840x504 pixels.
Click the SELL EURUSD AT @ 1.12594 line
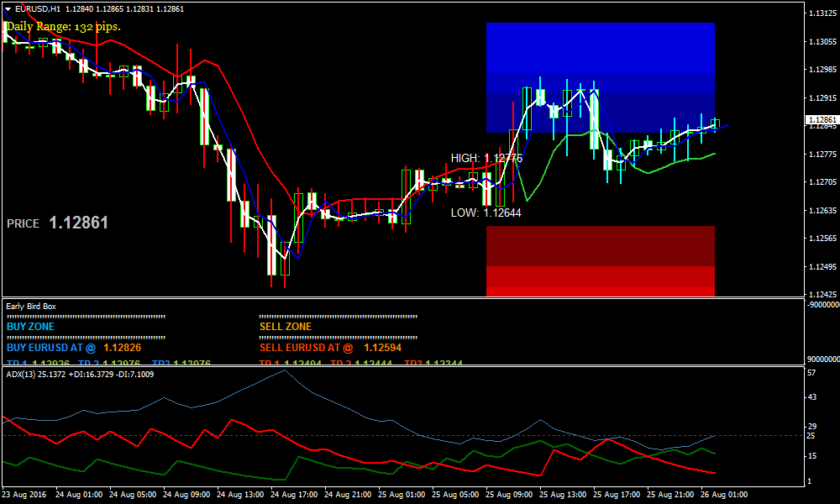[x=330, y=347]
